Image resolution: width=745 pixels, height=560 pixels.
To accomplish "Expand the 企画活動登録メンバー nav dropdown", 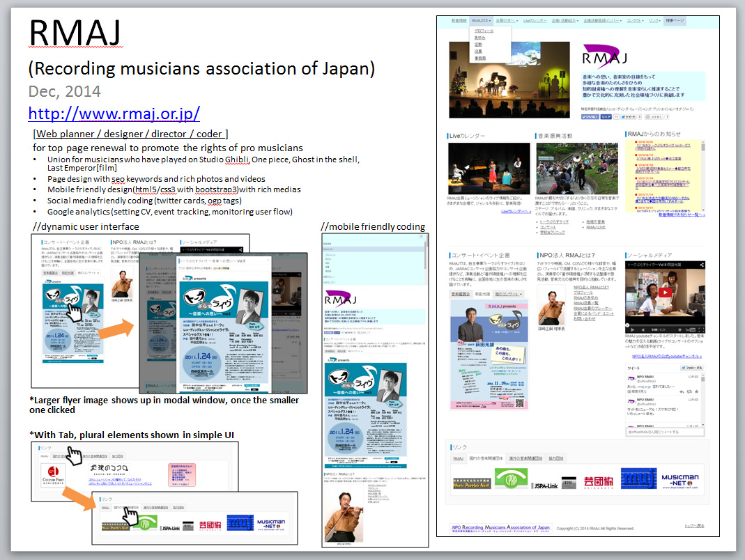I will coord(602,21).
